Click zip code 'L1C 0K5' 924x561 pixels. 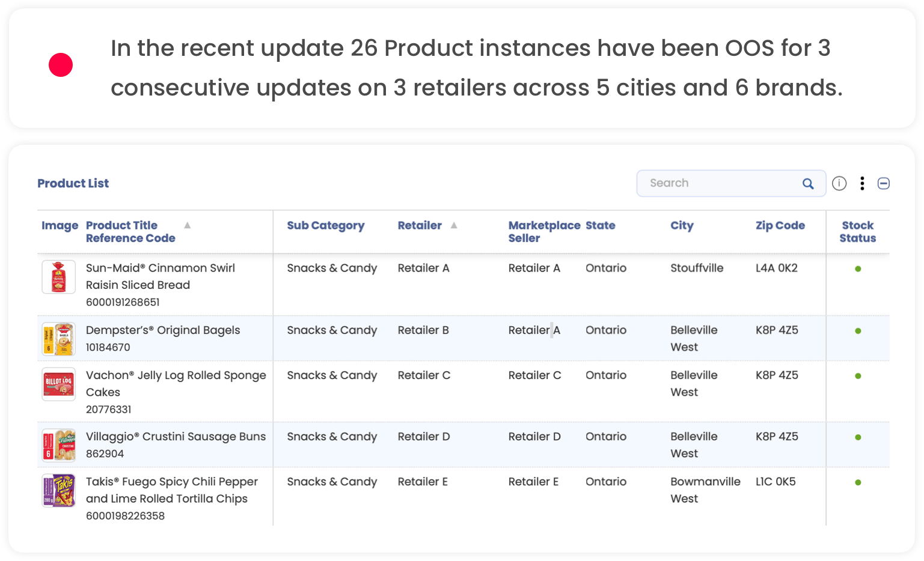776,481
